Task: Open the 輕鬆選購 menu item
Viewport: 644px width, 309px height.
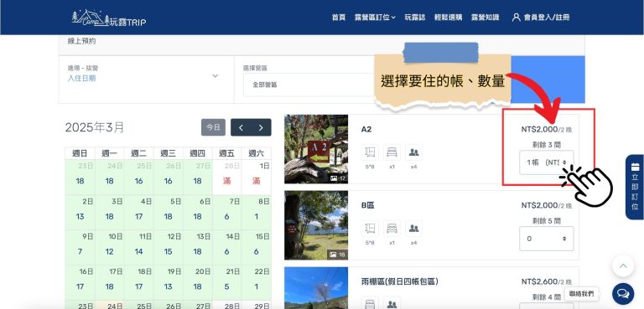Action: pyautogui.click(x=448, y=18)
